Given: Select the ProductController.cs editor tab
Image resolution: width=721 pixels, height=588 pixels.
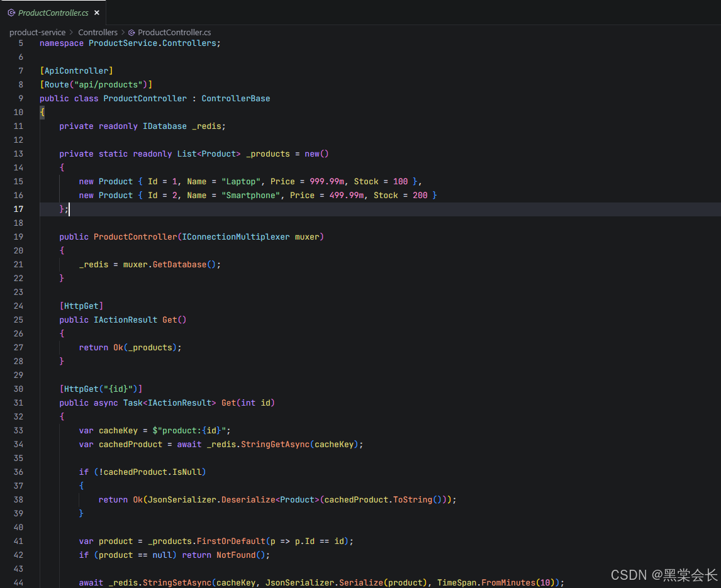Looking at the screenshot, I should (53, 13).
